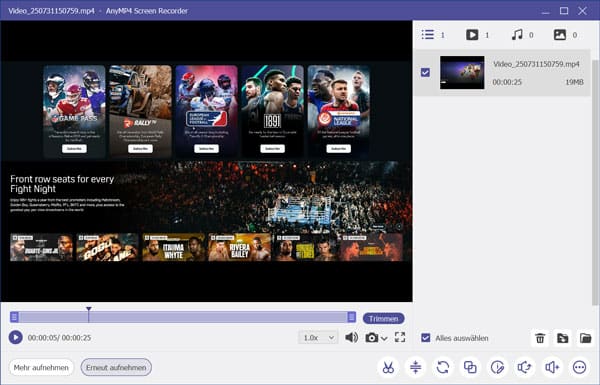Click the 19MB file size label
This screenshot has width=600, height=385.
[x=574, y=82]
